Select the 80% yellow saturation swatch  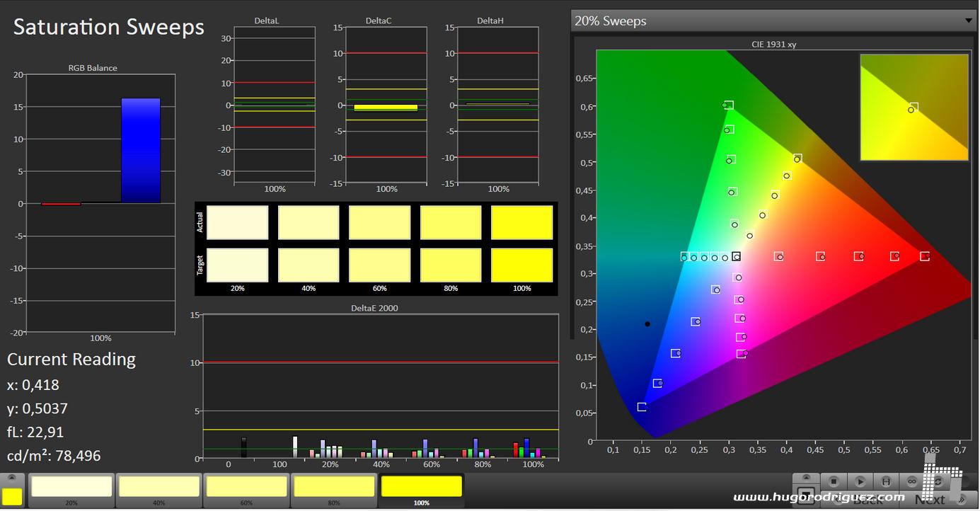coord(334,488)
